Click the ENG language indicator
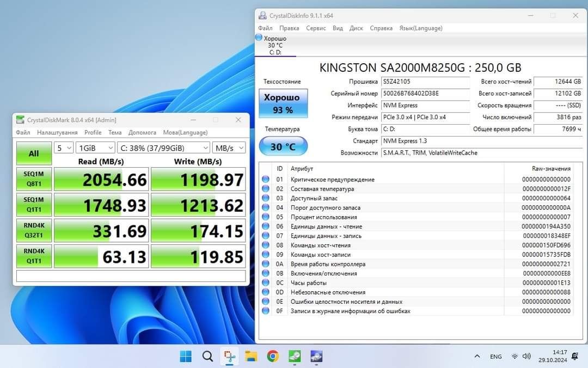 coord(496,357)
